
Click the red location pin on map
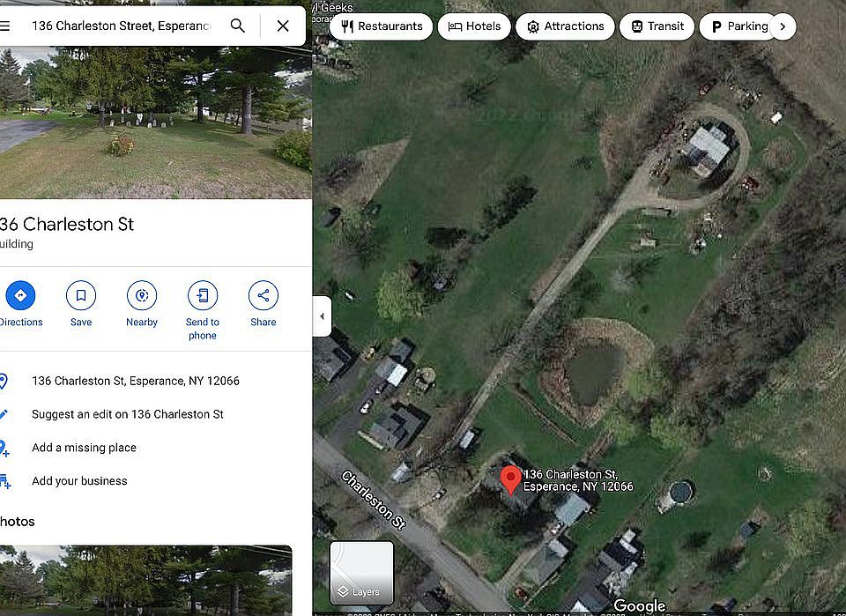point(510,480)
